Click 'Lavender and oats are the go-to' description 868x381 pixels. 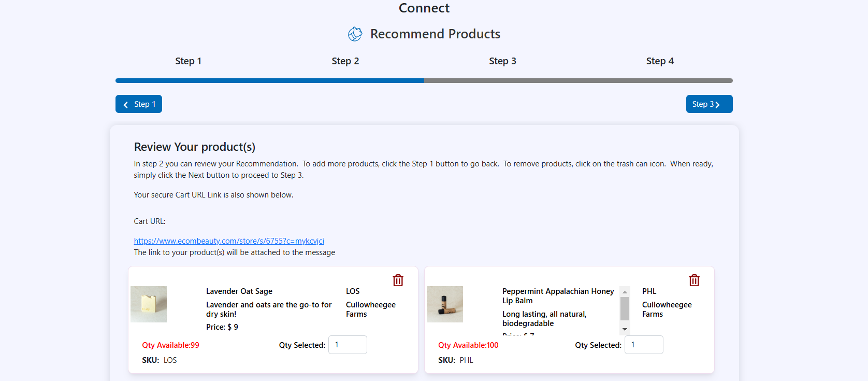click(x=269, y=309)
